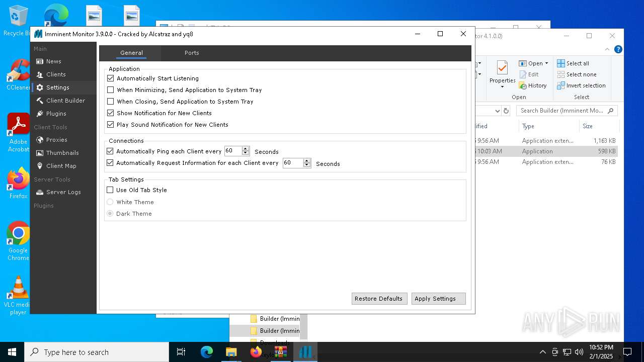Open Thumbnails under Client Tools
This screenshot has width=644, height=362.
click(x=62, y=153)
